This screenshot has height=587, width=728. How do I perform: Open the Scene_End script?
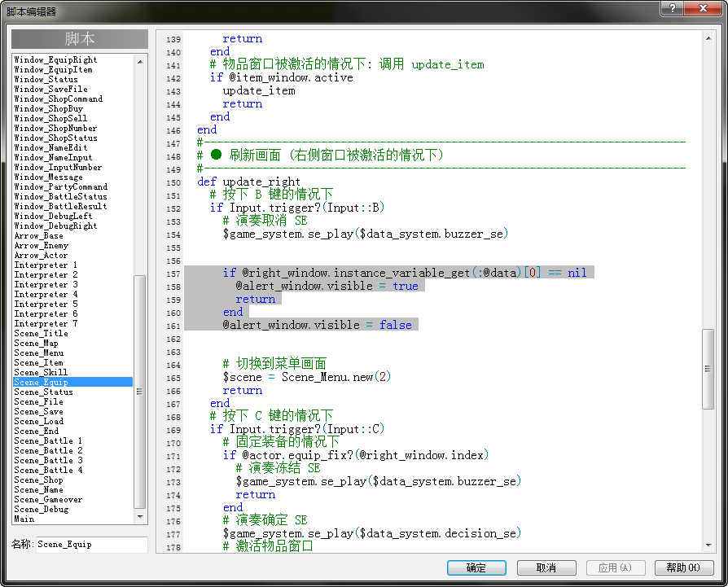[x=36, y=431]
